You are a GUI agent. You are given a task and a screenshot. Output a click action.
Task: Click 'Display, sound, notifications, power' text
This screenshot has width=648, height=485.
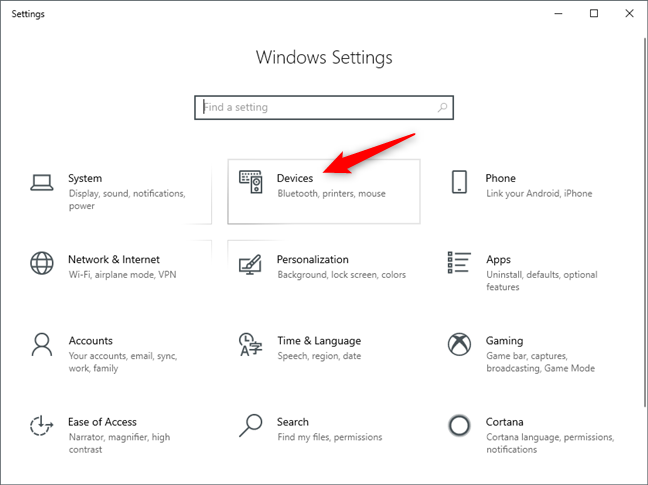coord(127,200)
